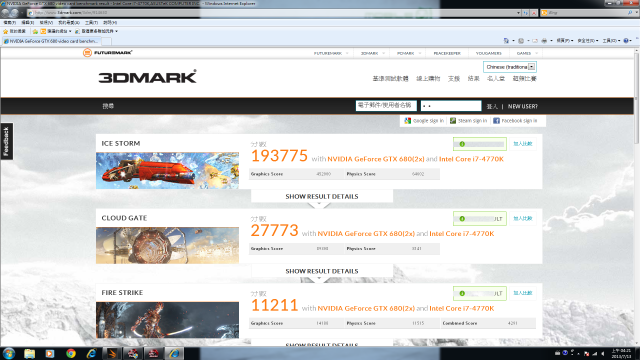Click the add to favorites bar icon
This screenshot has height=360, width=640.
[x=35, y=31]
